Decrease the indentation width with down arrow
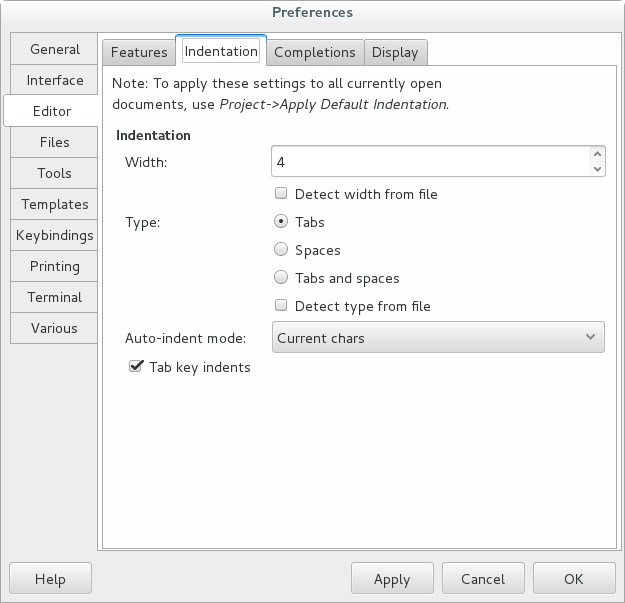Image resolution: width=625 pixels, height=603 pixels. point(598,169)
